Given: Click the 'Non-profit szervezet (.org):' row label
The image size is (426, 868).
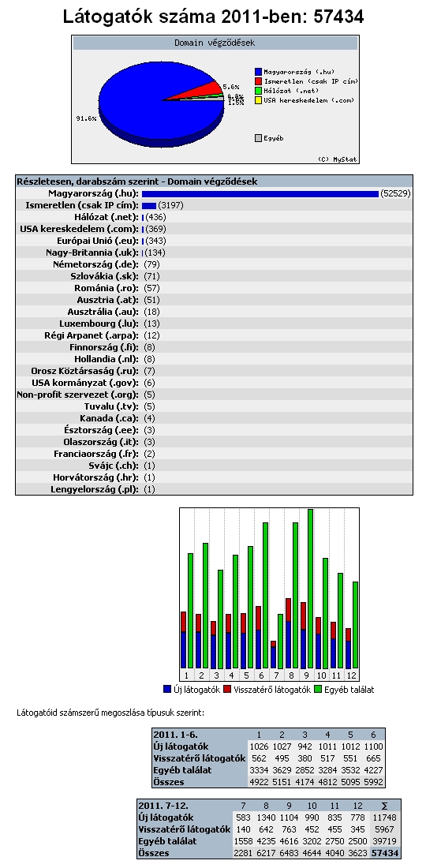Looking at the screenshot, I should tap(78, 395).
